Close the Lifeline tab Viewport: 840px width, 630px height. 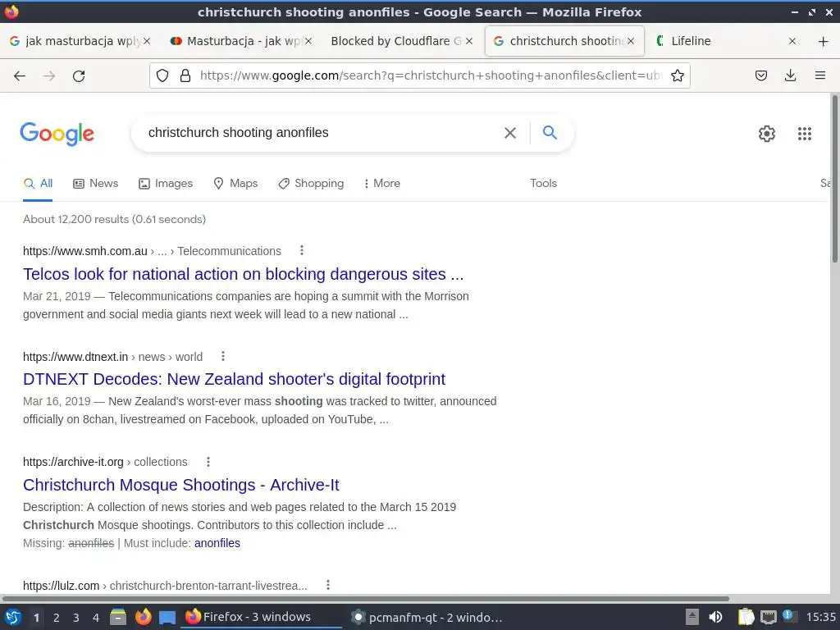point(792,41)
